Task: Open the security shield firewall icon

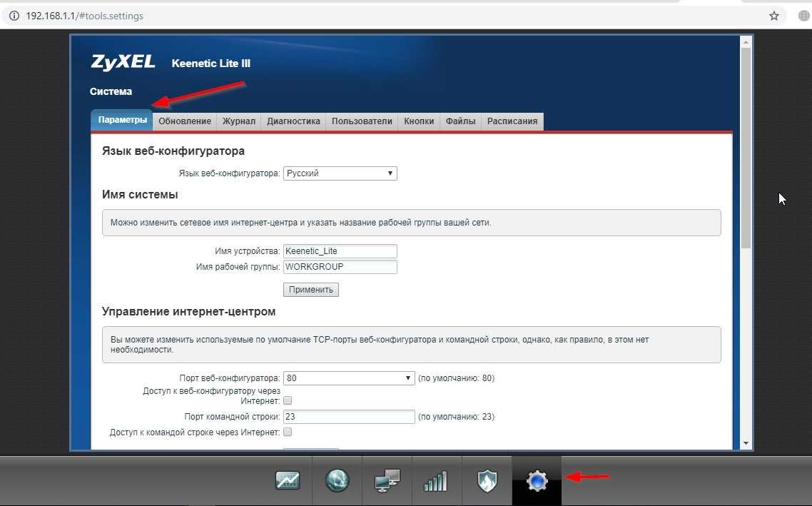Action: click(x=487, y=481)
